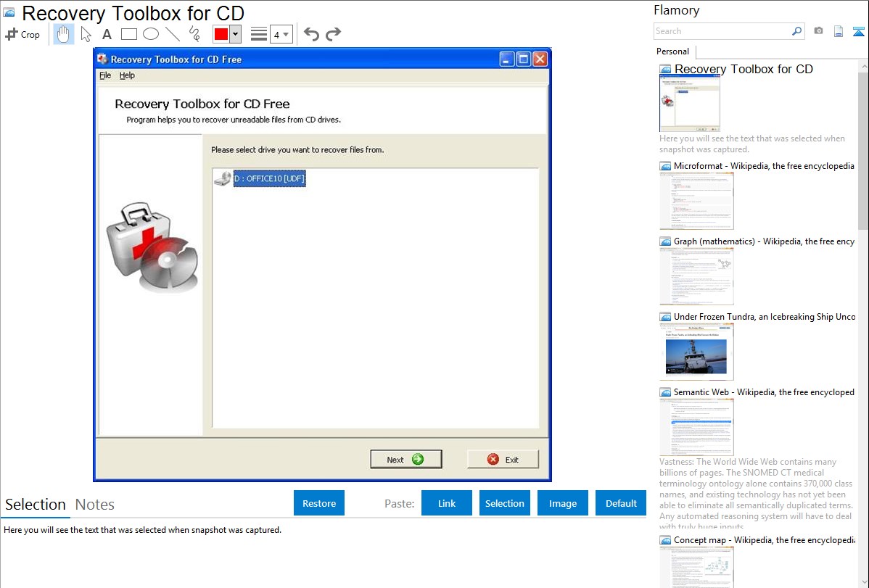The width and height of the screenshot is (869, 588).
Task: Click the Restore button
Action: (x=319, y=503)
